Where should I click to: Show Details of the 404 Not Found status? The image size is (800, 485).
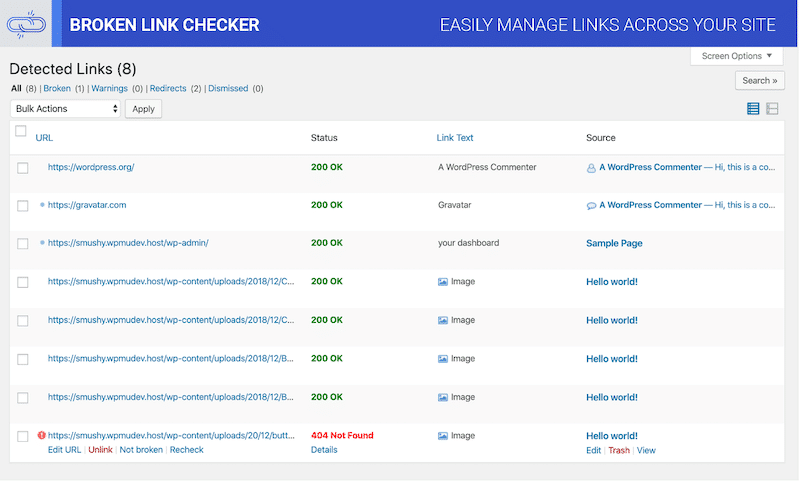pos(324,450)
